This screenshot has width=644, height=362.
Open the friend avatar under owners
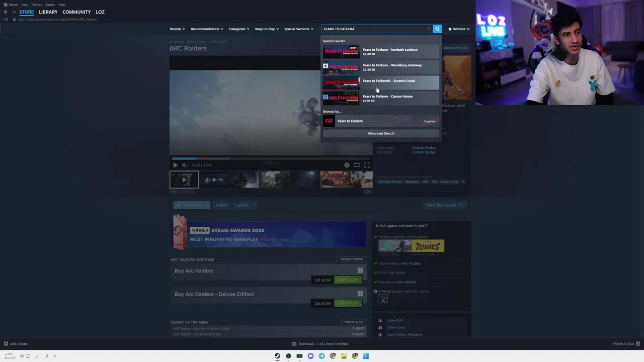[x=383, y=299]
